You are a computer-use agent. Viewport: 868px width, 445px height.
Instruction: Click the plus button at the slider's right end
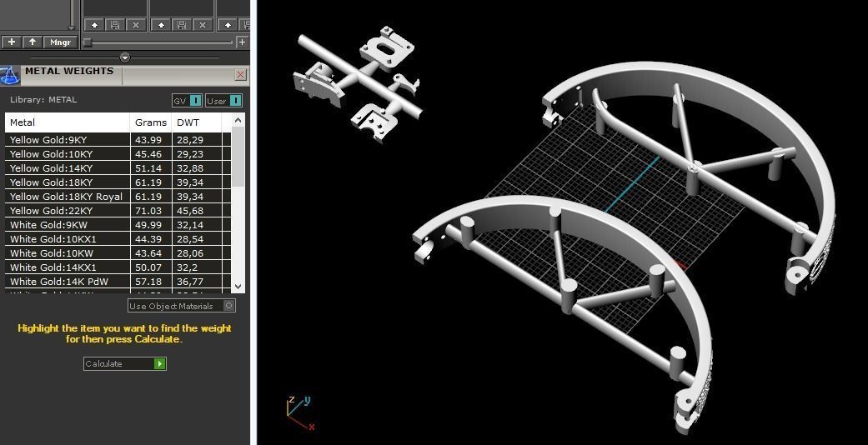click(x=242, y=42)
